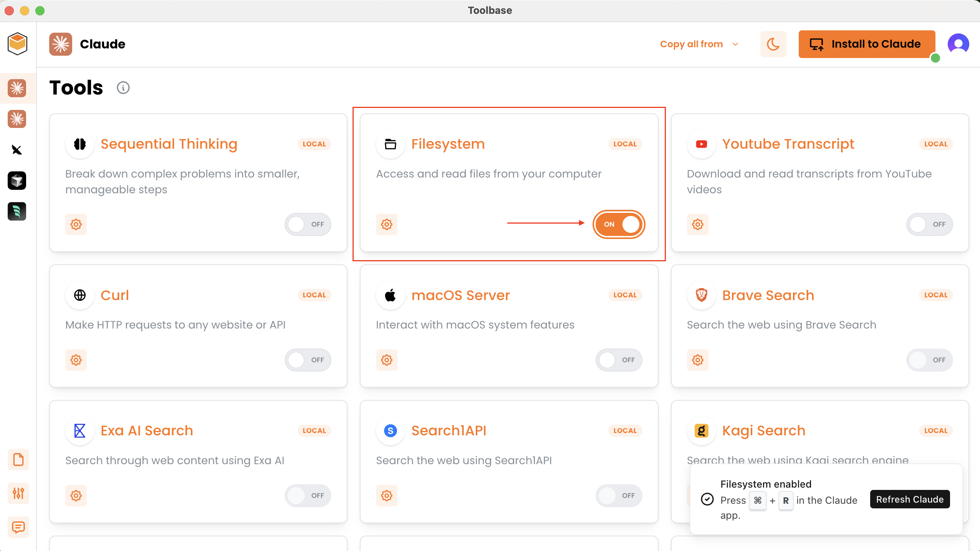Open the document page in sidebar
This screenshot has width=980, height=551.
[18, 460]
